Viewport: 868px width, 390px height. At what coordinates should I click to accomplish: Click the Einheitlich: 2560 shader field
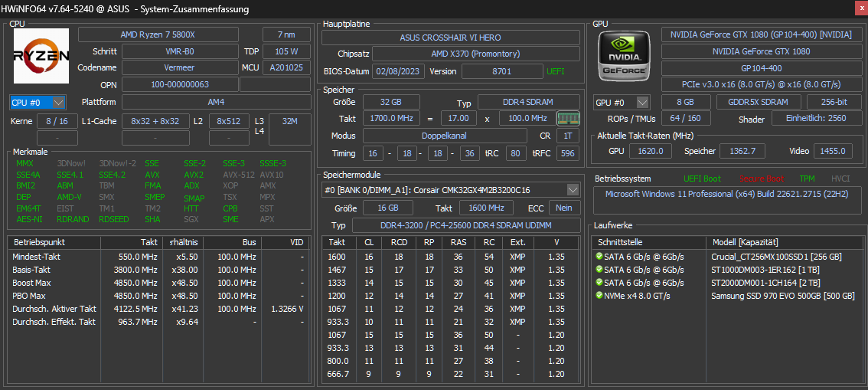click(x=816, y=119)
